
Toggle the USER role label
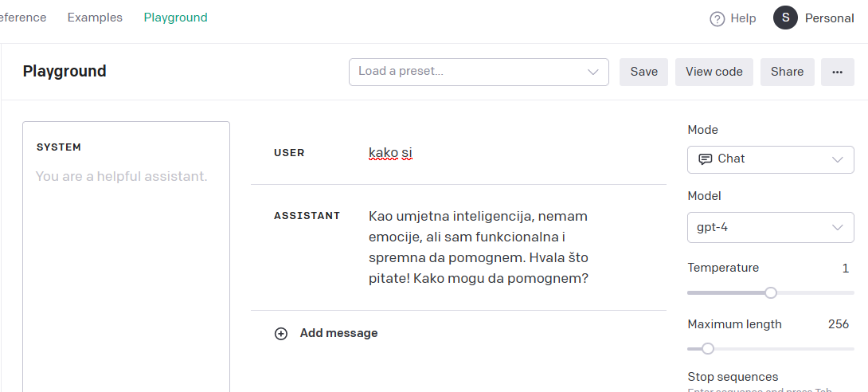click(289, 153)
